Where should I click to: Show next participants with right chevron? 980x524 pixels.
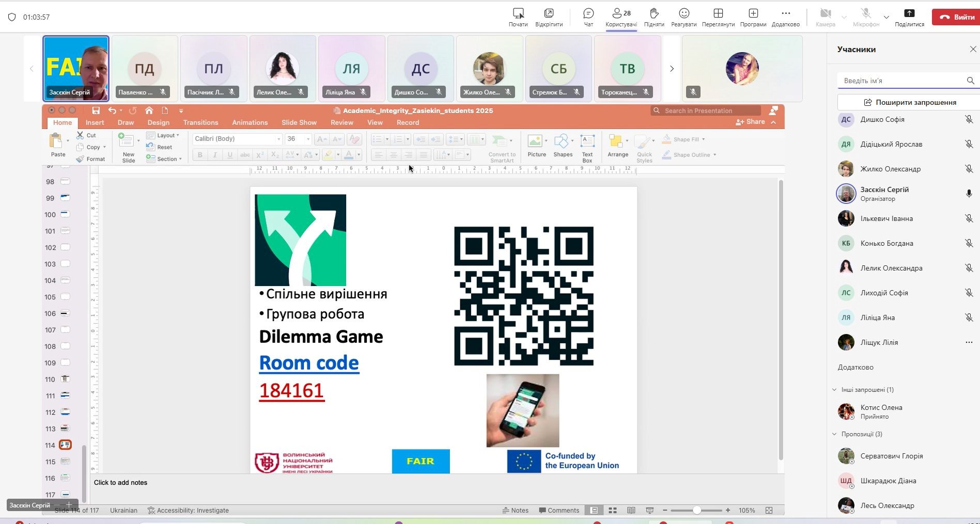(672, 69)
